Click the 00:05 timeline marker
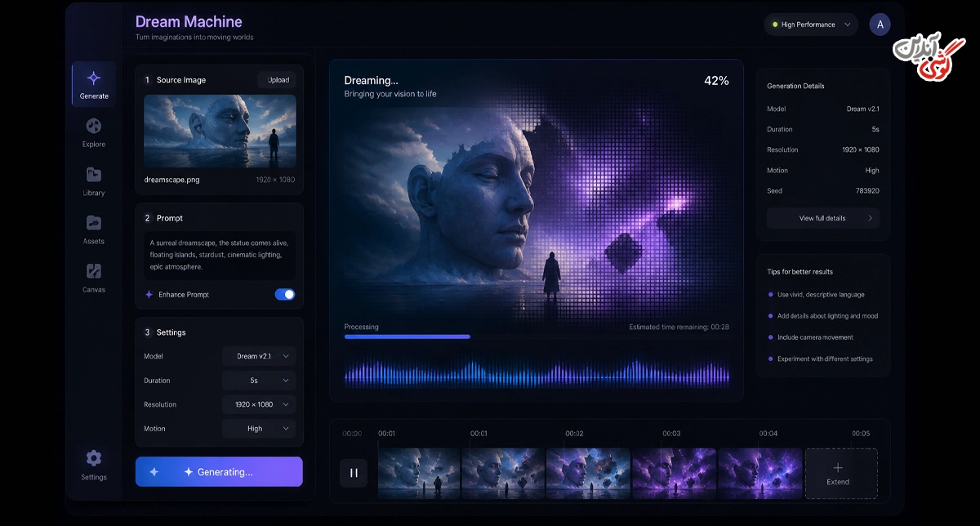This screenshot has height=526, width=980. tap(861, 434)
